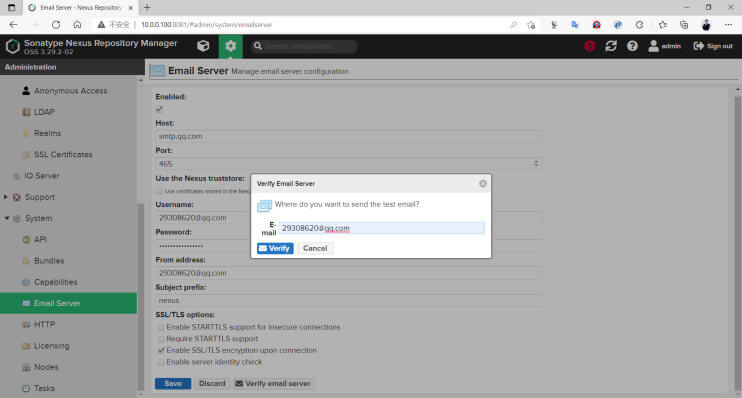Click the Verify button in dialog

click(275, 248)
